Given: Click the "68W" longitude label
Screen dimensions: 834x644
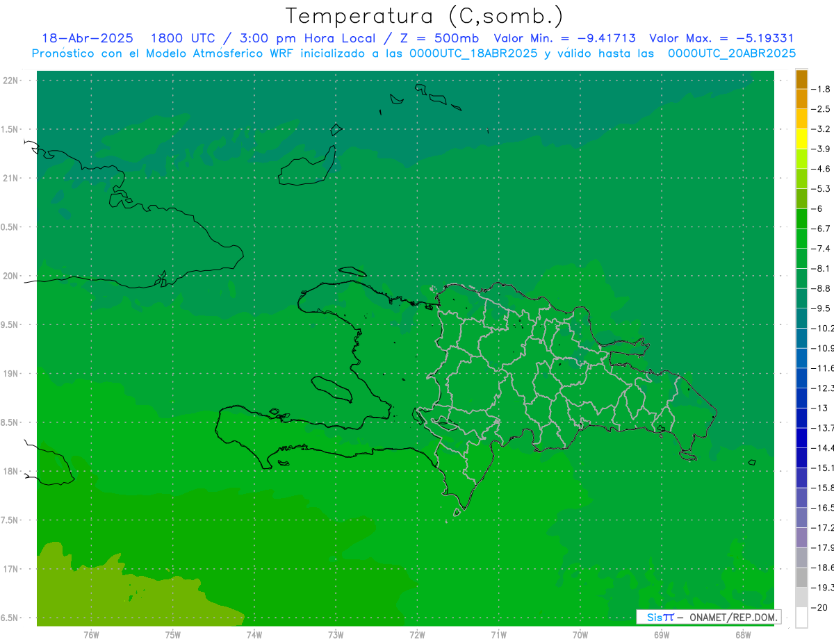Looking at the screenshot, I should (743, 634).
